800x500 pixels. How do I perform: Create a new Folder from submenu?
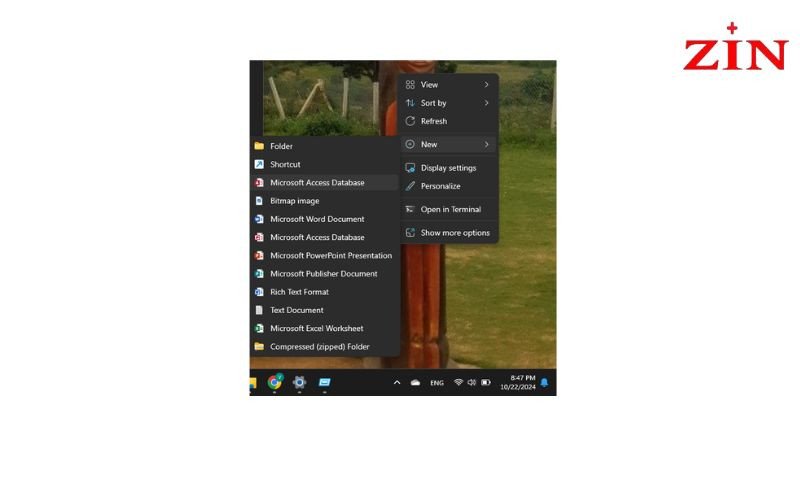[324, 146]
